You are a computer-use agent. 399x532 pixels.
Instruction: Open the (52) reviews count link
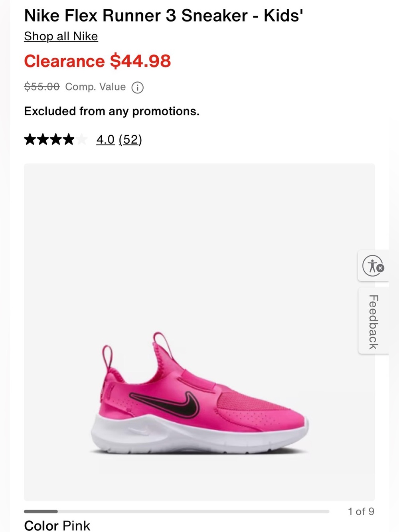click(130, 140)
